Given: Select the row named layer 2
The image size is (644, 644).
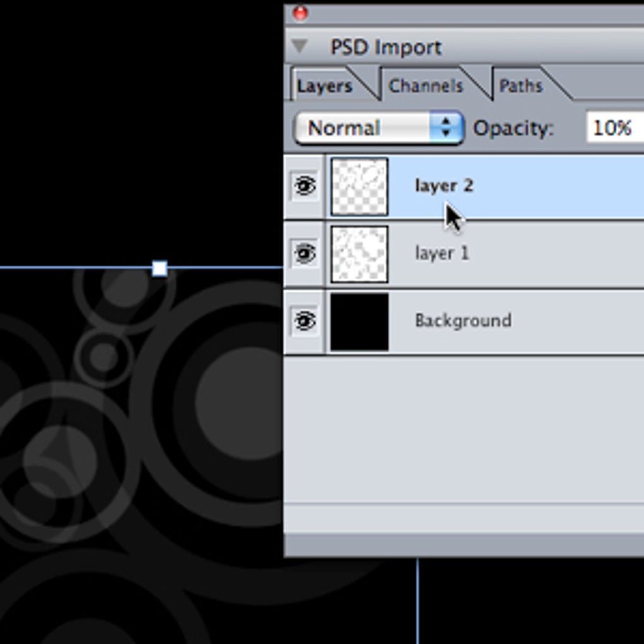Looking at the screenshot, I should (x=464, y=186).
